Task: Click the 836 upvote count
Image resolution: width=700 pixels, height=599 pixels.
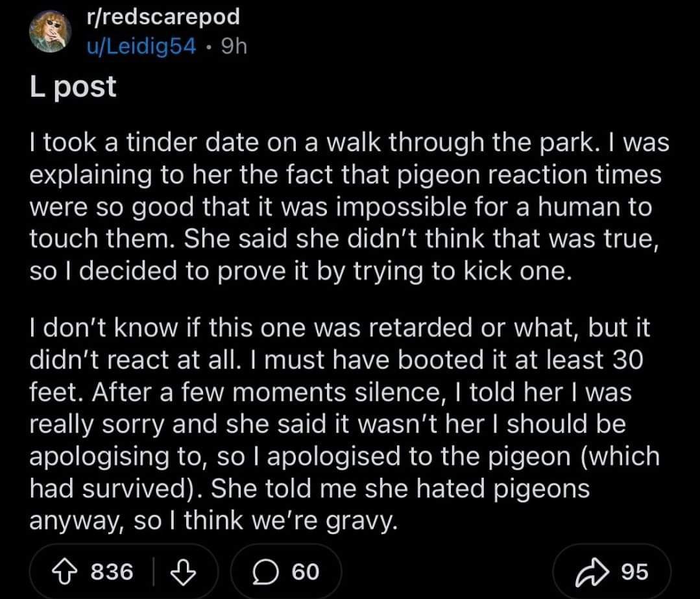Action: click(112, 572)
